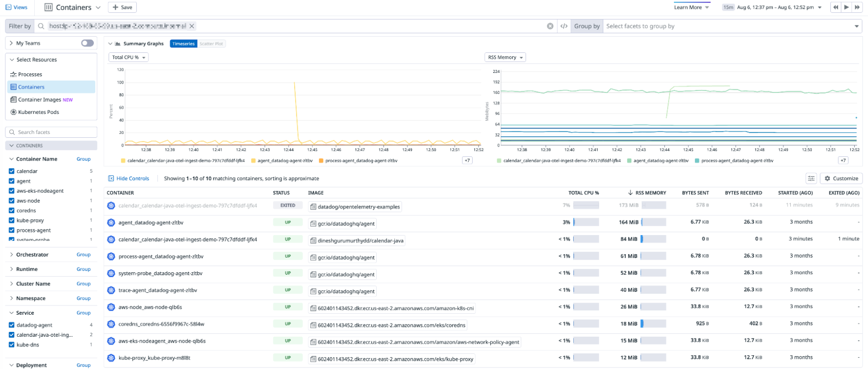Open the Total CPU % metric dropdown
Image resolution: width=868 pixels, height=369 pixels.
(x=129, y=57)
